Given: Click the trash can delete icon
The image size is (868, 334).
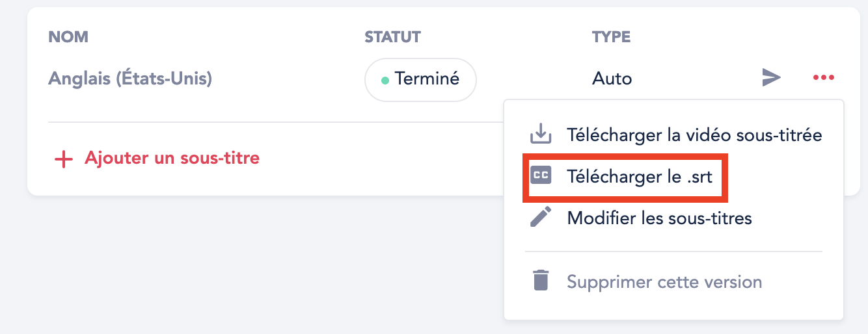Looking at the screenshot, I should click(541, 281).
